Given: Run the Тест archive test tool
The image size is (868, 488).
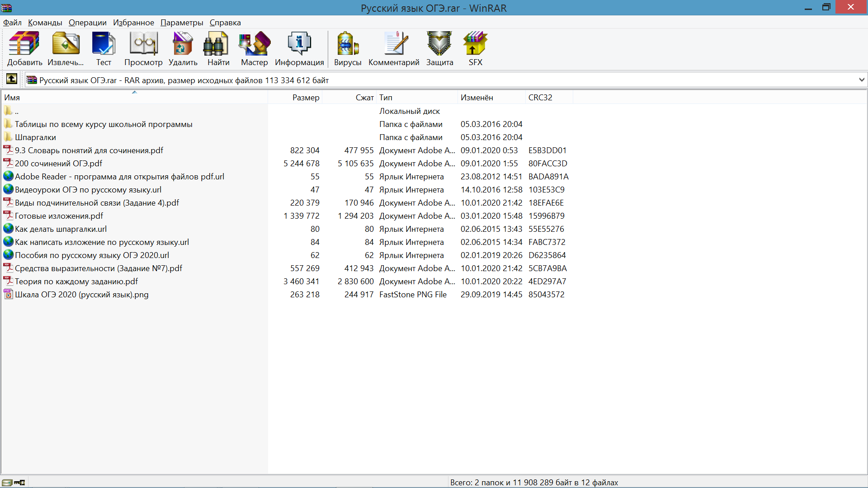Looking at the screenshot, I should point(104,49).
